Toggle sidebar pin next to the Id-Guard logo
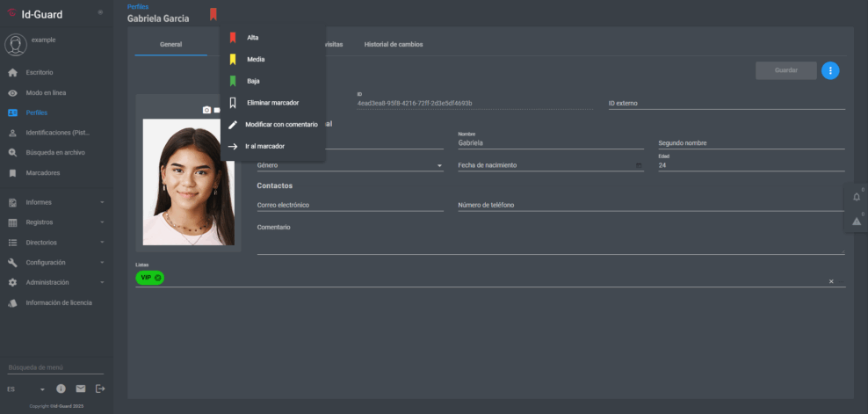The image size is (868, 414). coord(100,12)
